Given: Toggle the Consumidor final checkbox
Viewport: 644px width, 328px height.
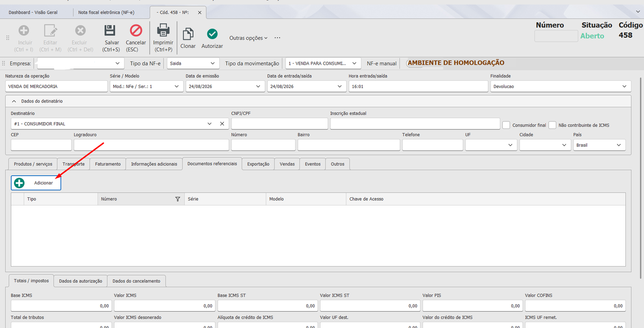Looking at the screenshot, I should point(506,125).
